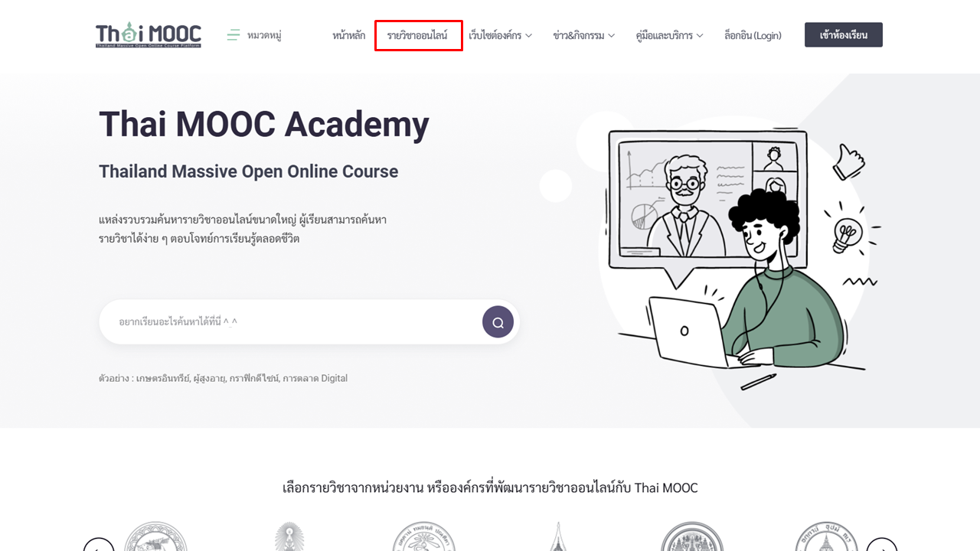Open รายวิชาออนไลน์ menu item

click(418, 35)
